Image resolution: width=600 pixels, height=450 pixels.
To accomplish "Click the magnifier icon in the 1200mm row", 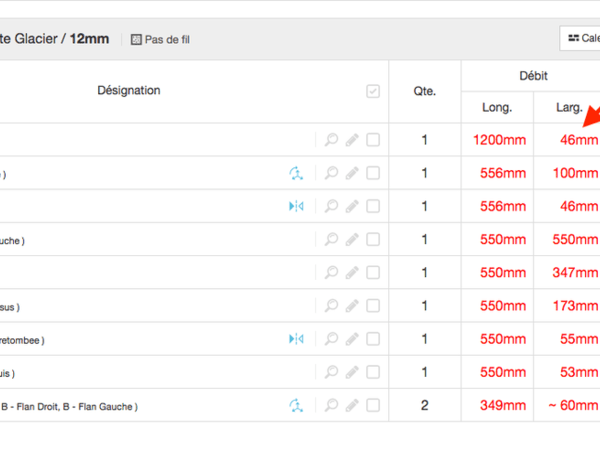I will point(332,140).
